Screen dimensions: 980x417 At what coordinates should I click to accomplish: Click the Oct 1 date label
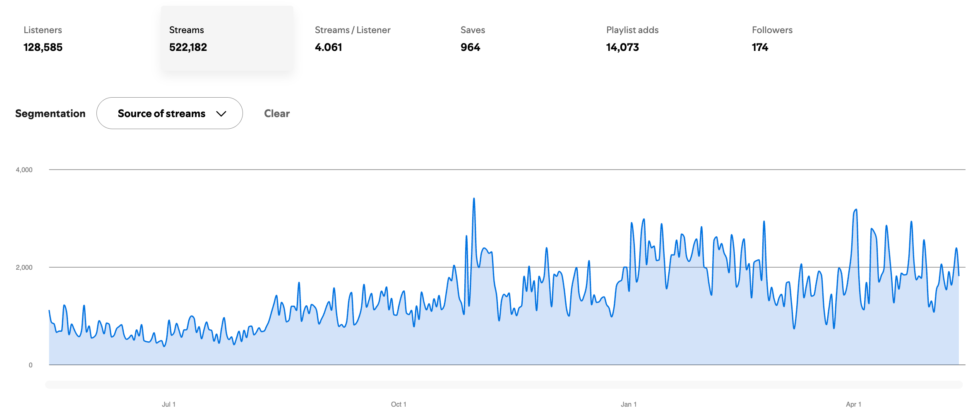pos(399,404)
